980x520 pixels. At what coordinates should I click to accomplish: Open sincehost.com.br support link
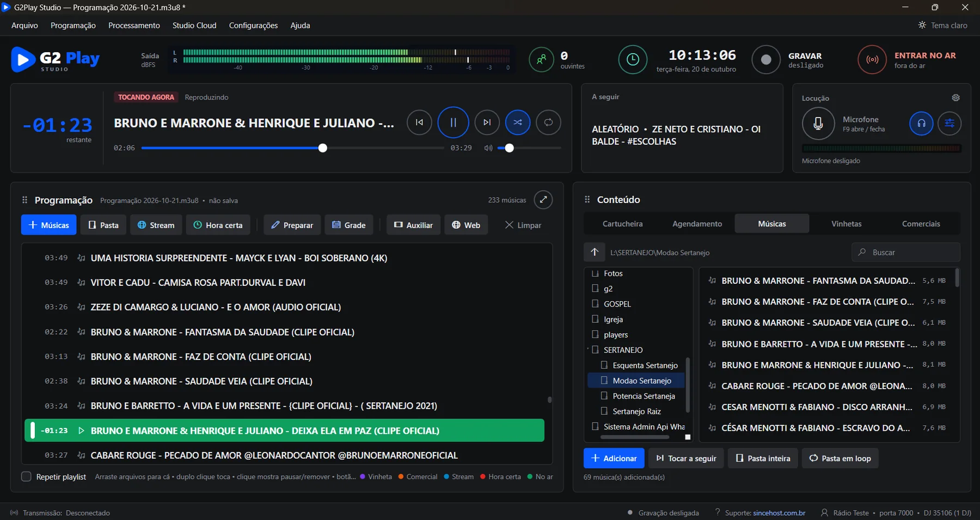point(779,513)
